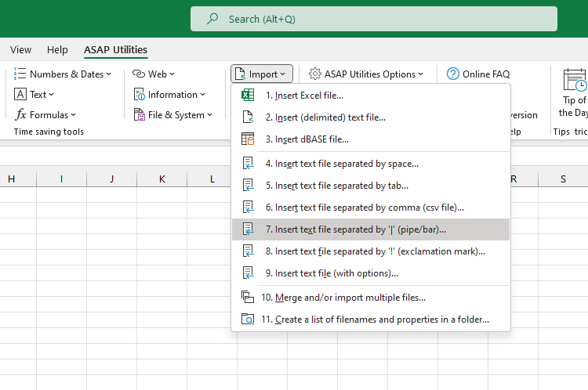Click the fx Formulas icon

[x=20, y=114]
